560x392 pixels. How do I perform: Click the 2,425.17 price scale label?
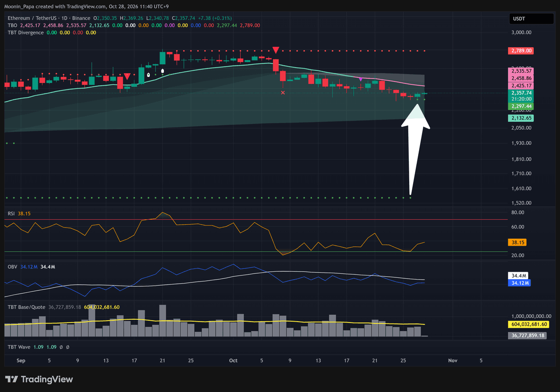521,86
